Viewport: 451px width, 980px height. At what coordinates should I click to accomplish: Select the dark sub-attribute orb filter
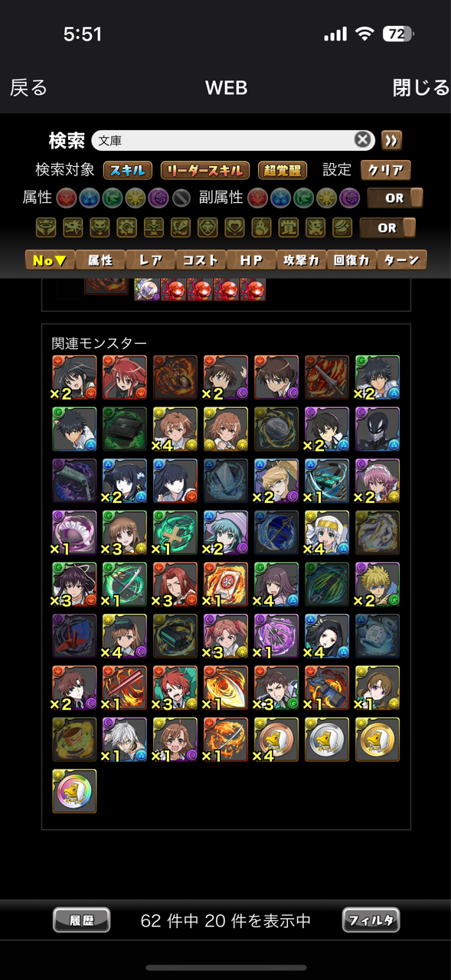pyautogui.click(x=349, y=198)
